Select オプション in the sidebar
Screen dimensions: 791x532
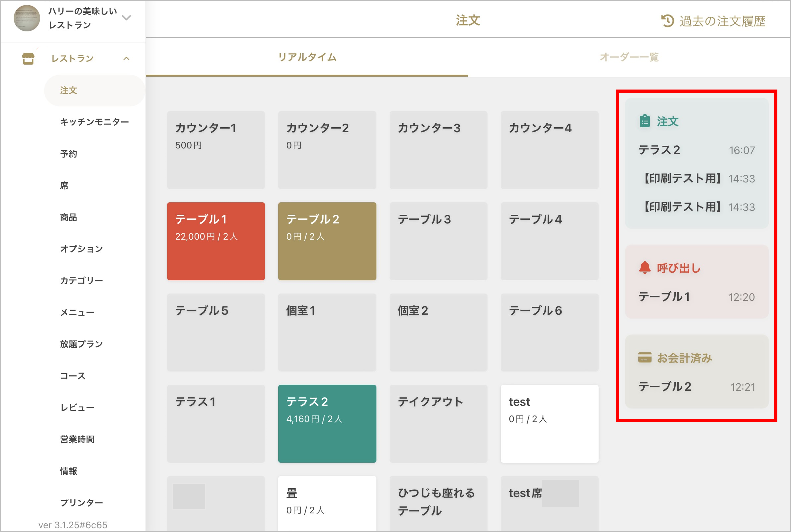[x=82, y=249]
